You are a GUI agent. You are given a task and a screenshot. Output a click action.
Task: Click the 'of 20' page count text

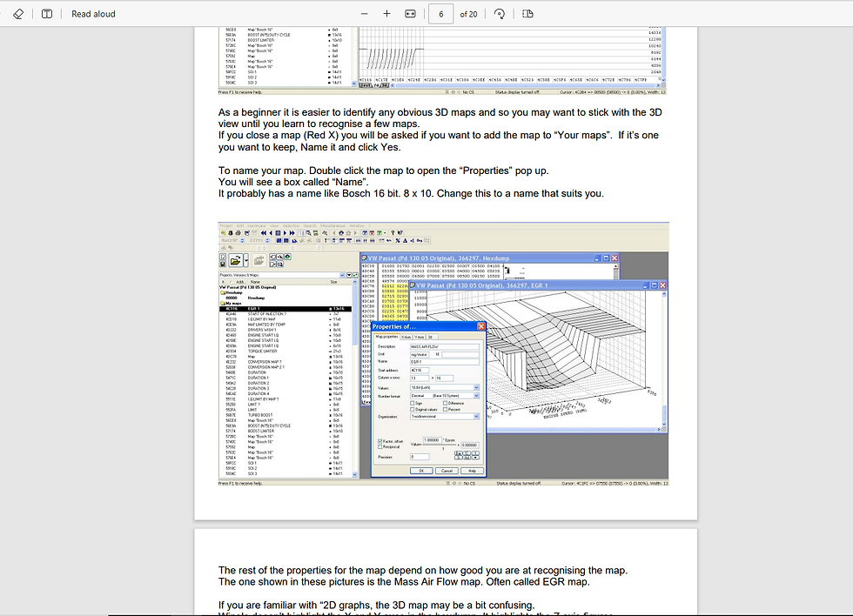[x=468, y=14]
